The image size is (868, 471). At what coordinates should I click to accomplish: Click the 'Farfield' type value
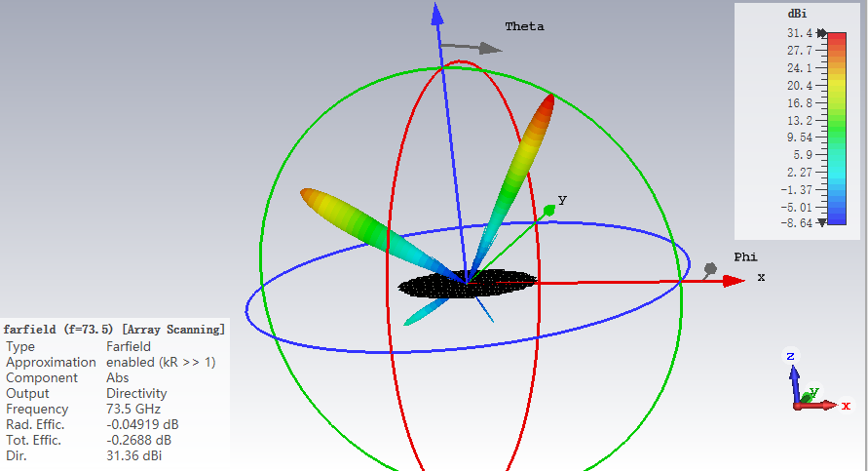click(129, 346)
